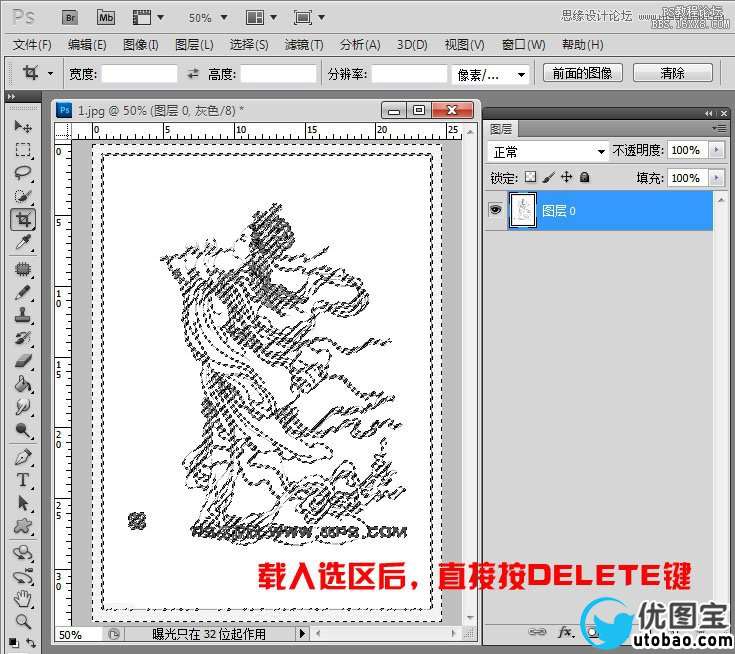Select the 3D Rotate tool
735x654 pixels.
[x=22, y=553]
